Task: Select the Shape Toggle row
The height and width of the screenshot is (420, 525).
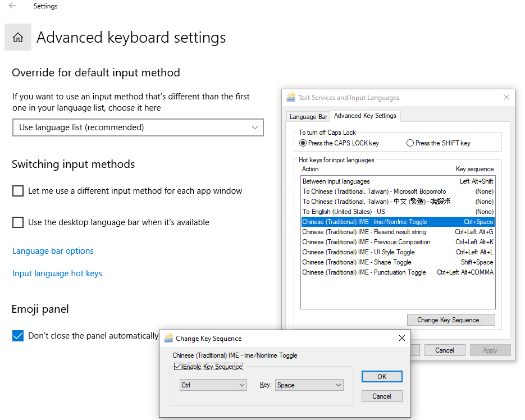Action: coord(398,262)
